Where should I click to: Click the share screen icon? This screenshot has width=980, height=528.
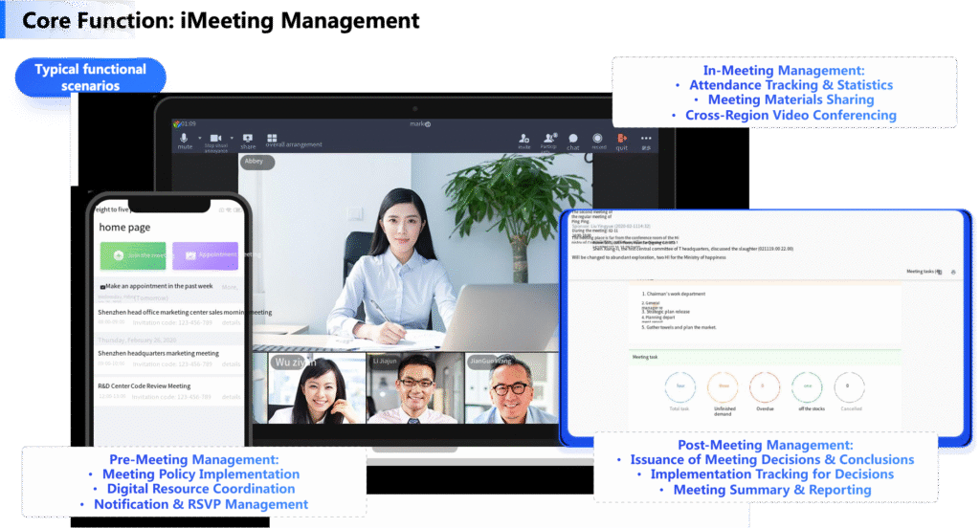pyautogui.click(x=248, y=138)
